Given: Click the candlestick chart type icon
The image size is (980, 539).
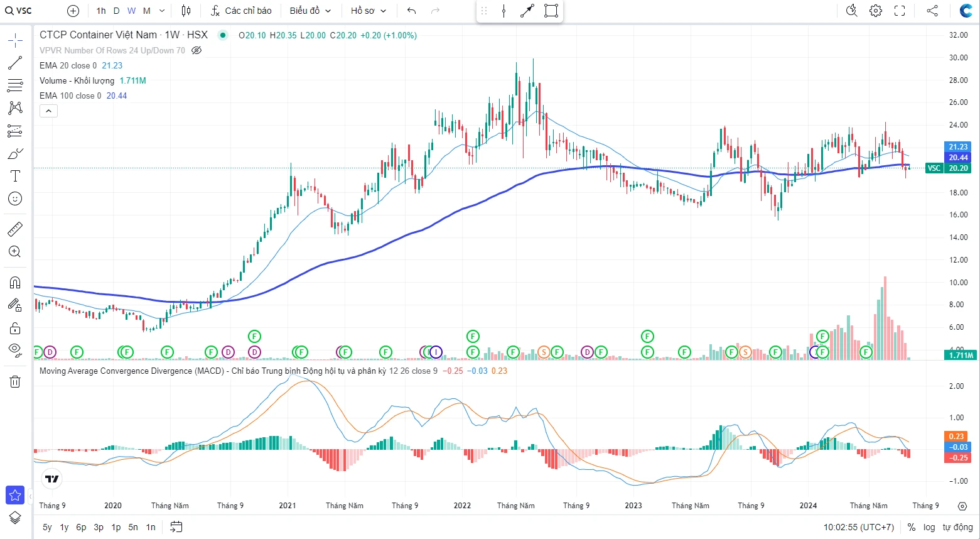Looking at the screenshot, I should click(x=186, y=11).
